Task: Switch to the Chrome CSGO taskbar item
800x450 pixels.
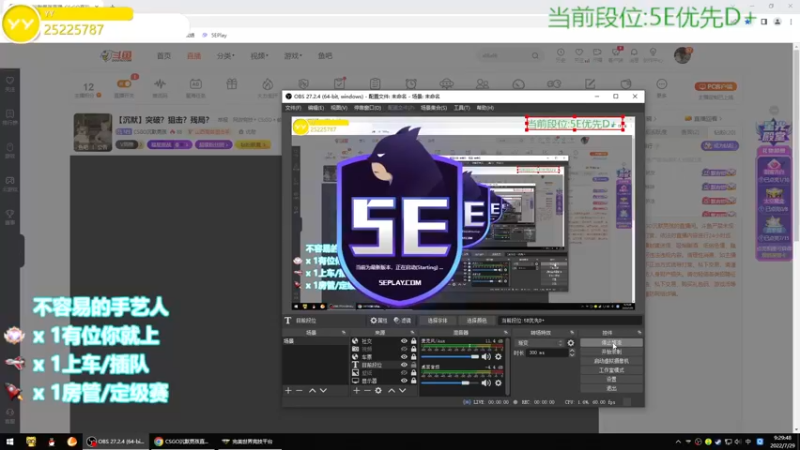Action: 183,442
